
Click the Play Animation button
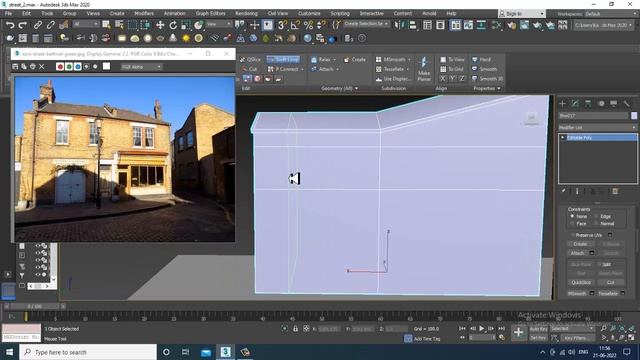pyautogui.click(x=482, y=329)
